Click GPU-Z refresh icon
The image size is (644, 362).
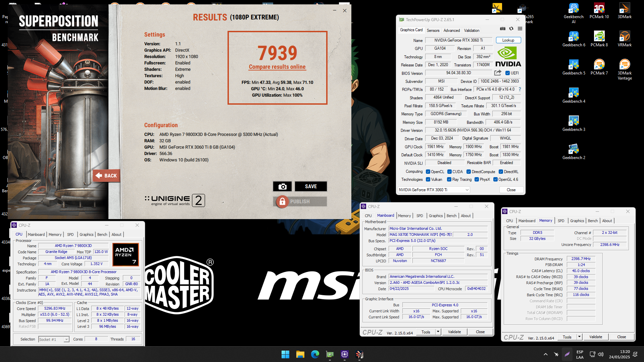click(x=511, y=29)
